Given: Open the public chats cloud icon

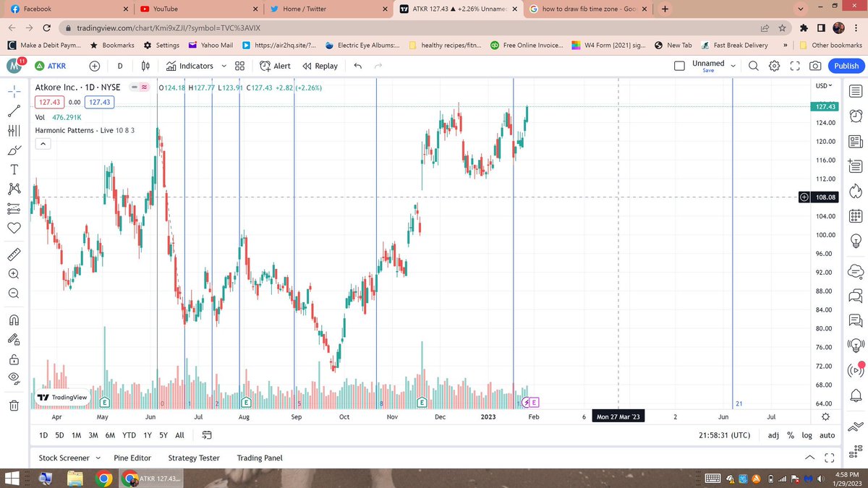Looking at the screenshot, I should coord(855,271).
